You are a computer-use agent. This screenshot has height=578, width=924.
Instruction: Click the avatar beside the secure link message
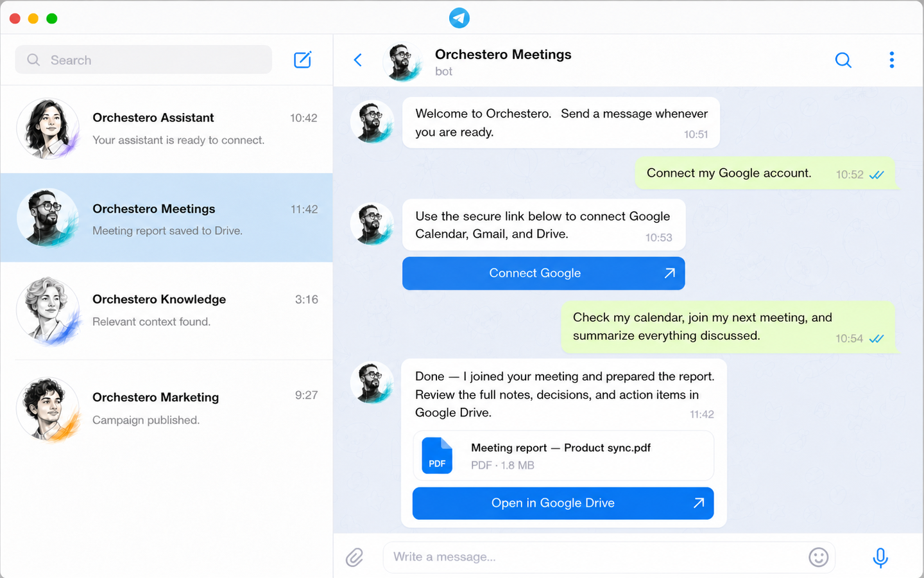(372, 224)
